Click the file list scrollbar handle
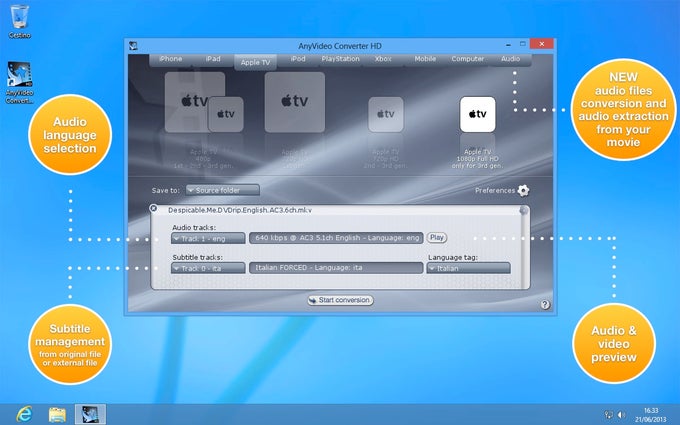 524,211
